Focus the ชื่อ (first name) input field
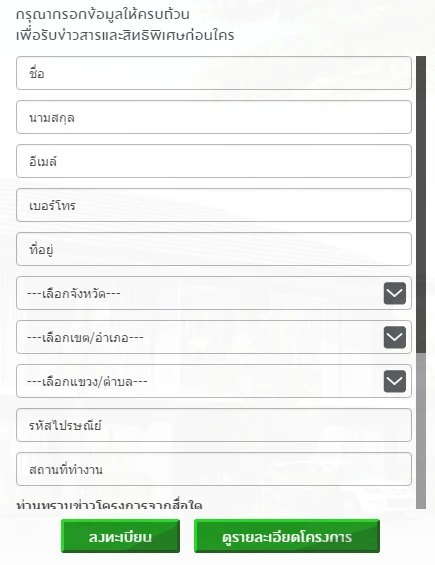 point(214,73)
